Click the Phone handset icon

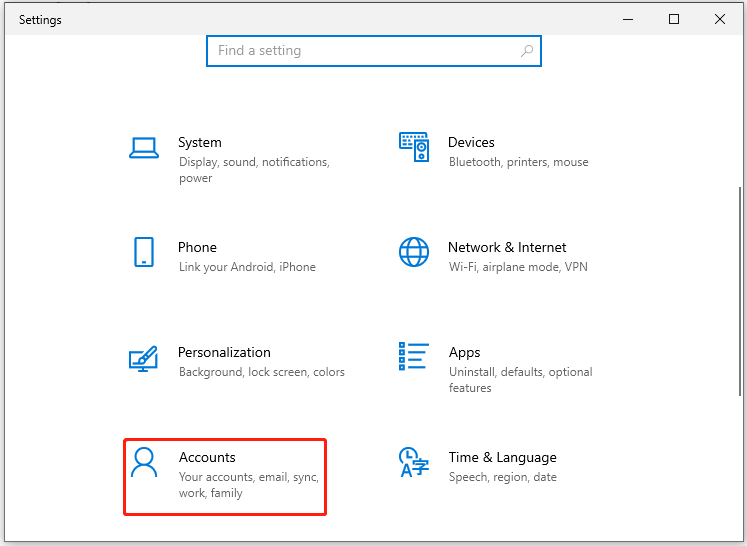coord(144,252)
